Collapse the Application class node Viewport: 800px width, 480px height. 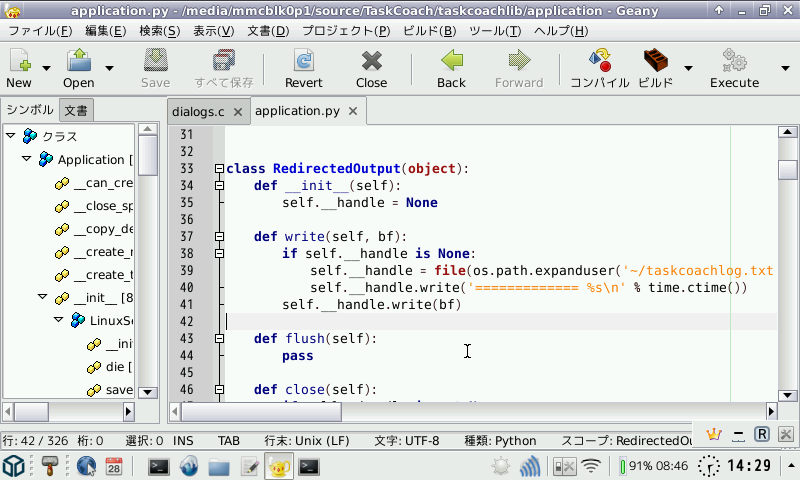27,159
